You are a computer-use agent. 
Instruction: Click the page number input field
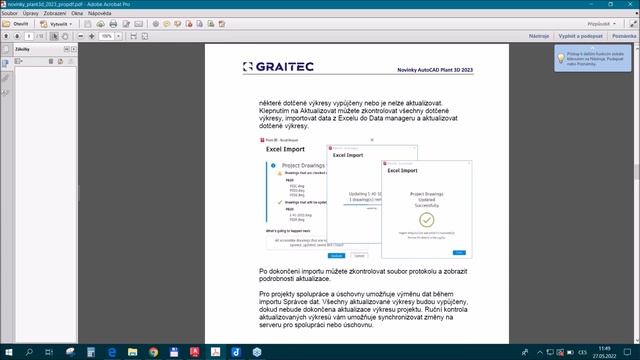(x=29, y=36)
